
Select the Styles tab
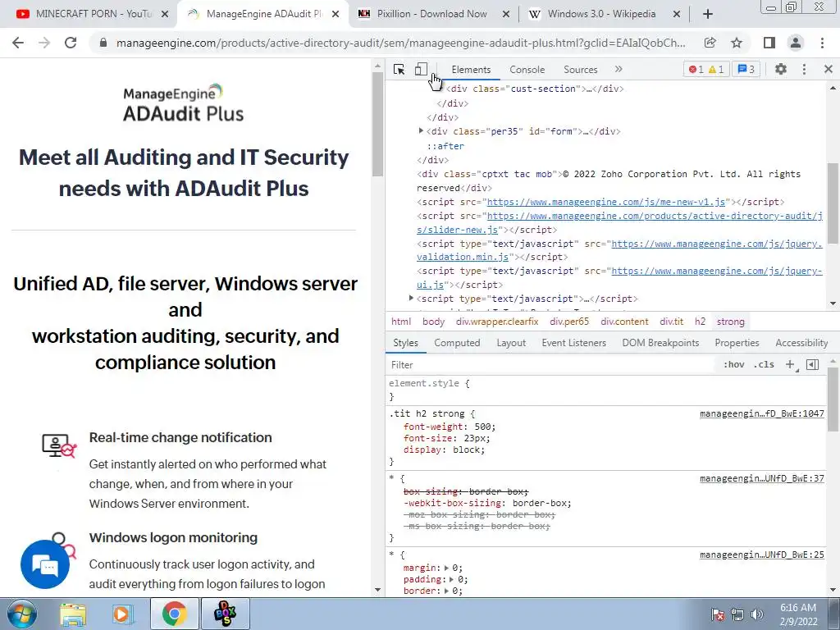pos(405,343)
